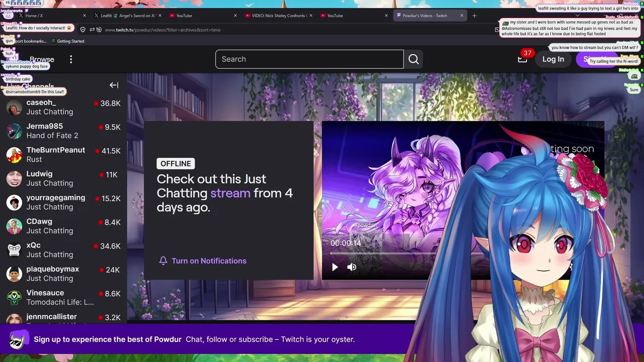Open the three-dots more menu beside Browse
The width and height of the screenshot is (644, 362).
[x=71, y=59]
